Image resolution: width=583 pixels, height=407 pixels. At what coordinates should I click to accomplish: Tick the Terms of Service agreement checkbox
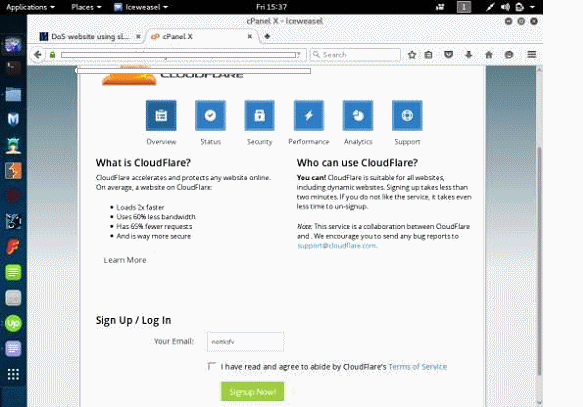212,366
